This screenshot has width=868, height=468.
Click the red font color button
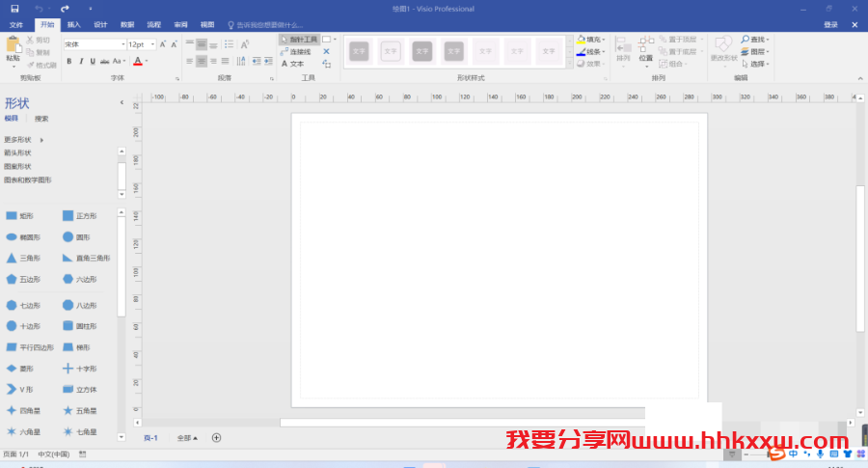pos(138,61)
